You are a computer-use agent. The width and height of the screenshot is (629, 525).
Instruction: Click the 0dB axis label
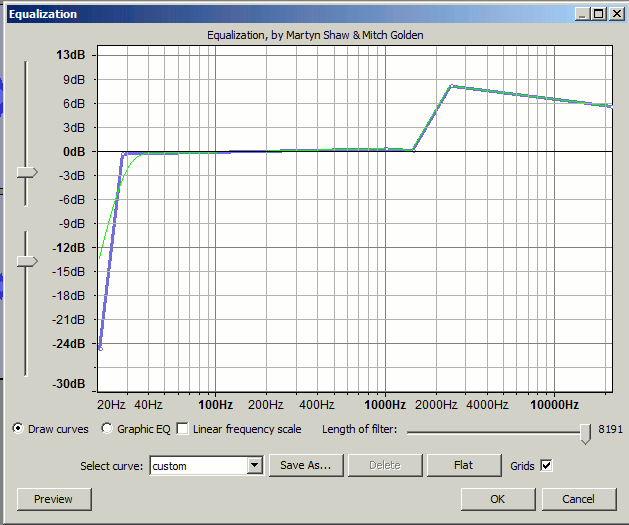pos(74,152)
